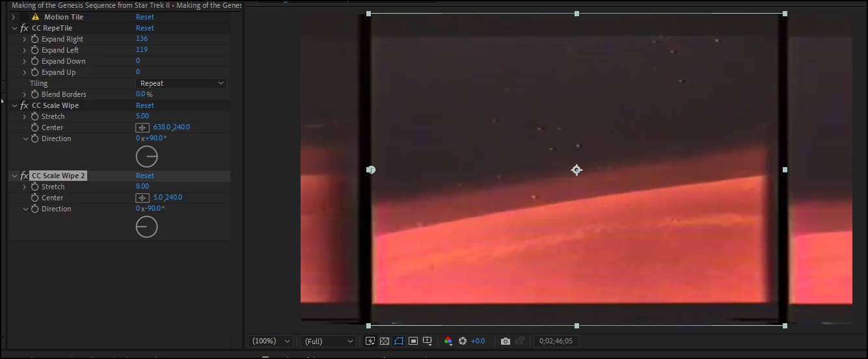Click the Blend Borders stopwatch

[x=35, y=94]
